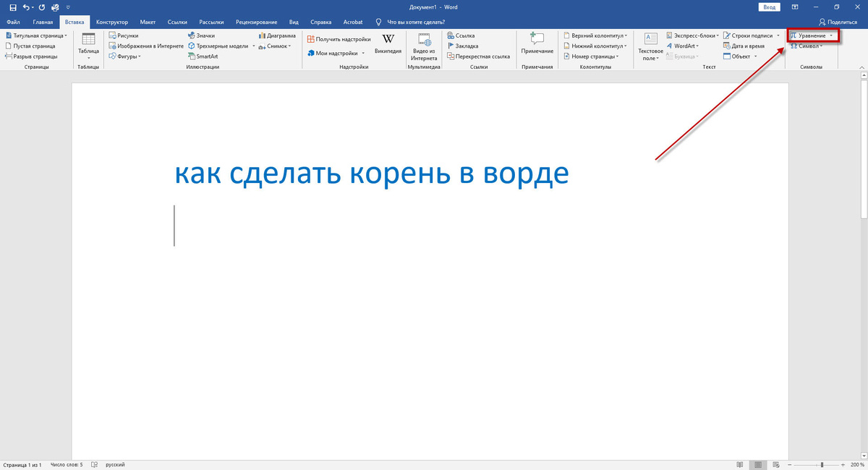The height and width of the screenshot is (470, 868).
Task: Switch to the Вид tab
Action: 294,22
